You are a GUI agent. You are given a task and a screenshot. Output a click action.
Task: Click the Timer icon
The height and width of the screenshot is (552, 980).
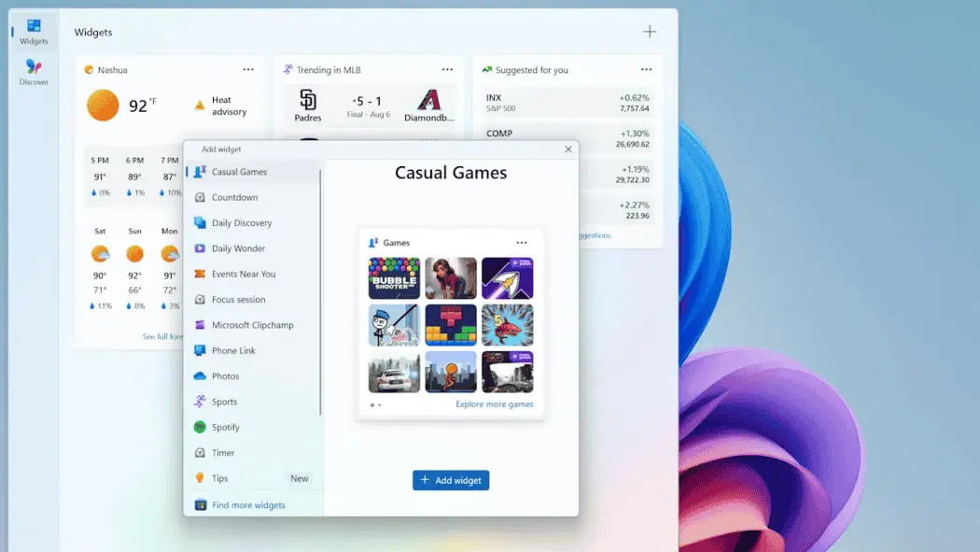point(200,453)
